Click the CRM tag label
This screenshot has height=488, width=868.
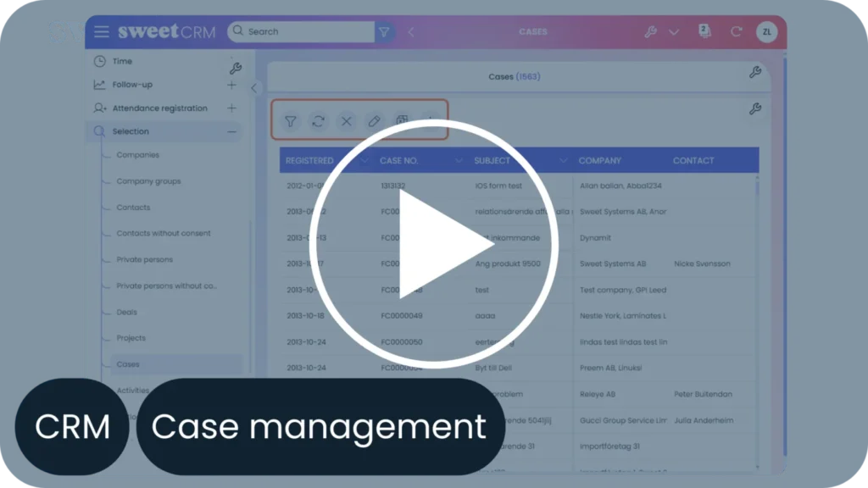click(72, 427)
